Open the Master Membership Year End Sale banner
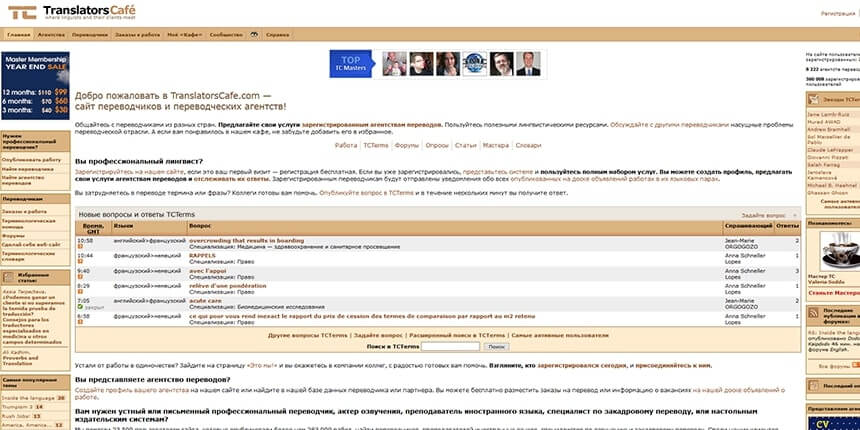 click(35, 85)
